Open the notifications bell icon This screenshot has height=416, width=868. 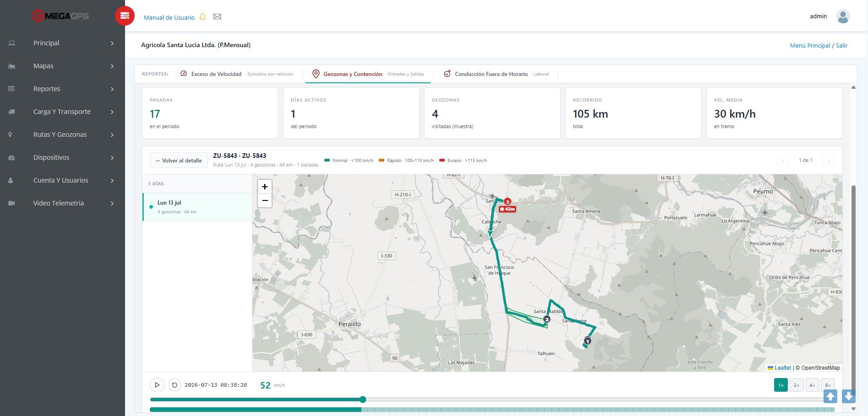(x=202, y=17)
